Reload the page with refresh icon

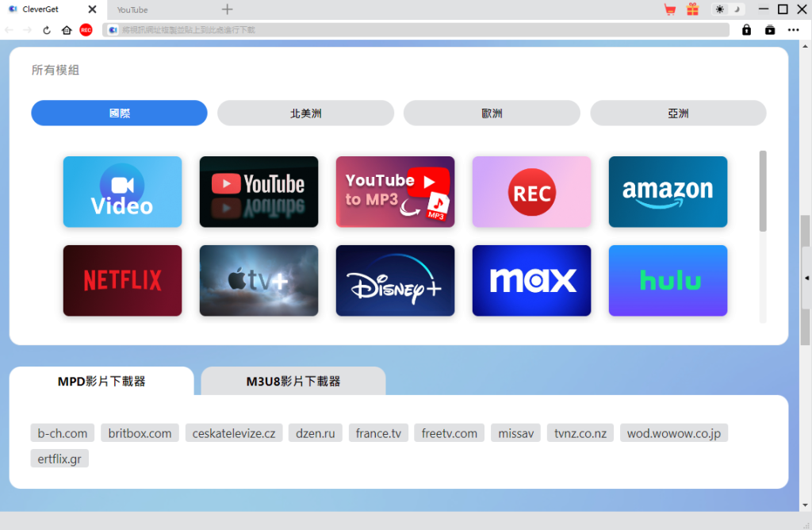(47, 30)
